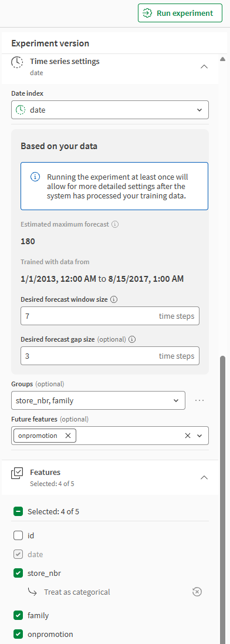
Task: Reset the Treat as categorical override
Action: pos(197,592)
